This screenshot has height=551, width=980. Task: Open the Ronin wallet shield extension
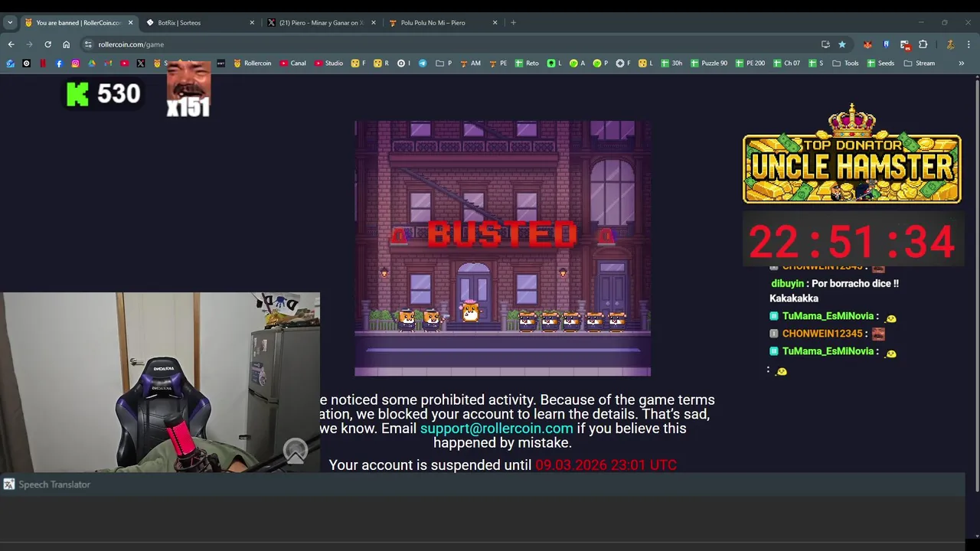[x=886, y=44]
